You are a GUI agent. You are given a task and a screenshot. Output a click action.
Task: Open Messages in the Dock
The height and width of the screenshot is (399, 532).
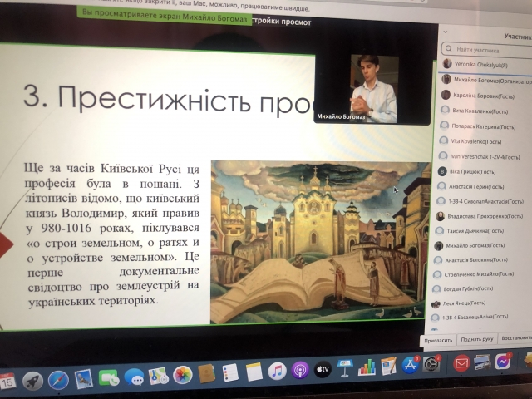pyautogui.click(x=134, y=377)
